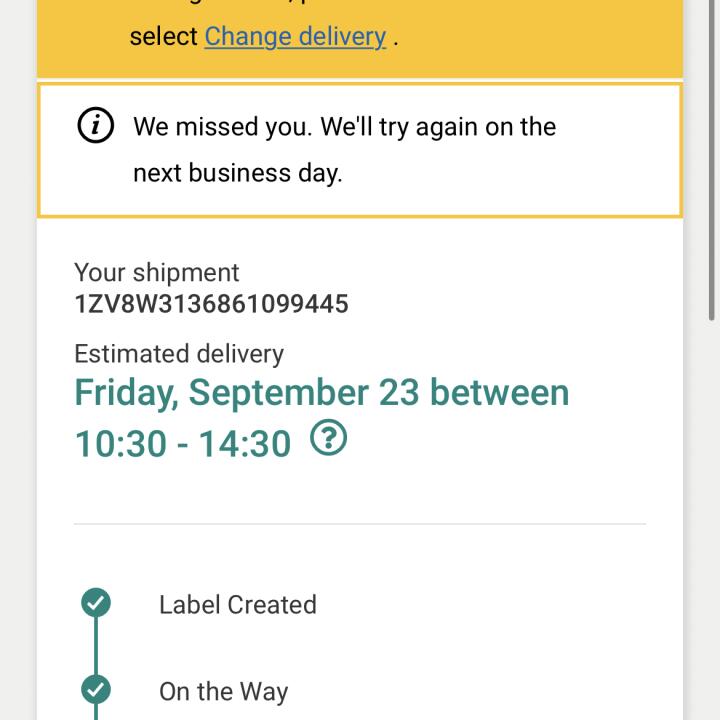Open the Change delivery link
Screen dimensions: 720x720
pyautogui.click(x=295, y=37)
